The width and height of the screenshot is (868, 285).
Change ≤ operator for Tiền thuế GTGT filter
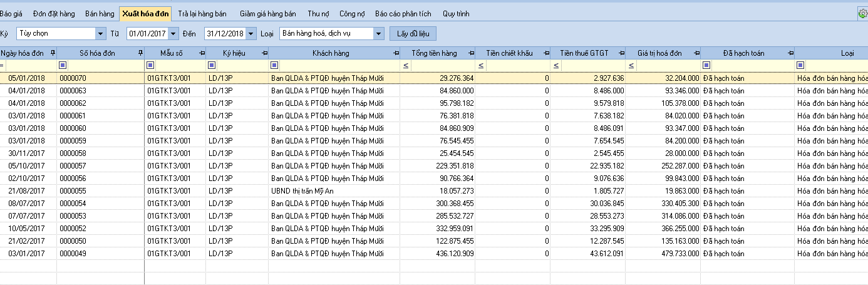point(555,65)
